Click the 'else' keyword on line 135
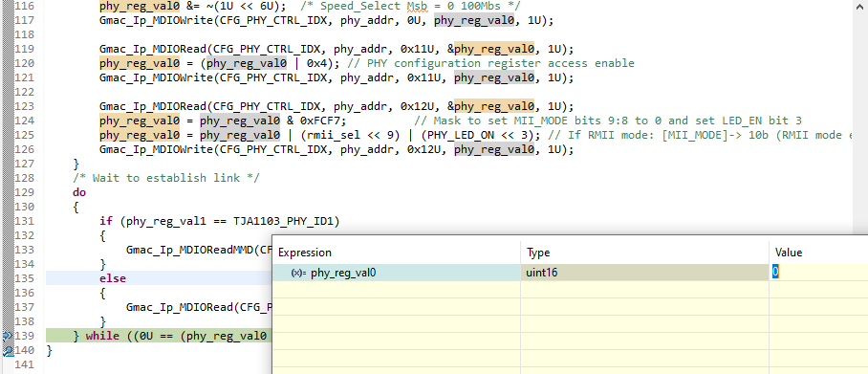 point(113,278)
